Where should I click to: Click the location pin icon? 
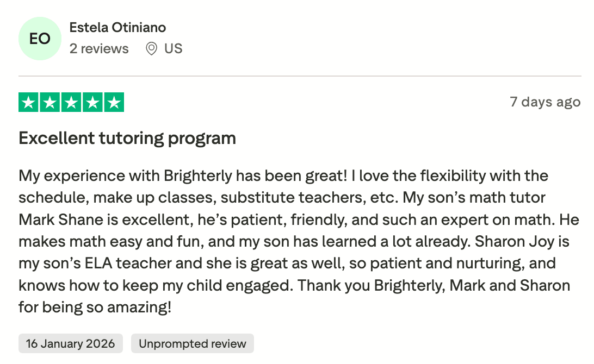pos(152,49)
